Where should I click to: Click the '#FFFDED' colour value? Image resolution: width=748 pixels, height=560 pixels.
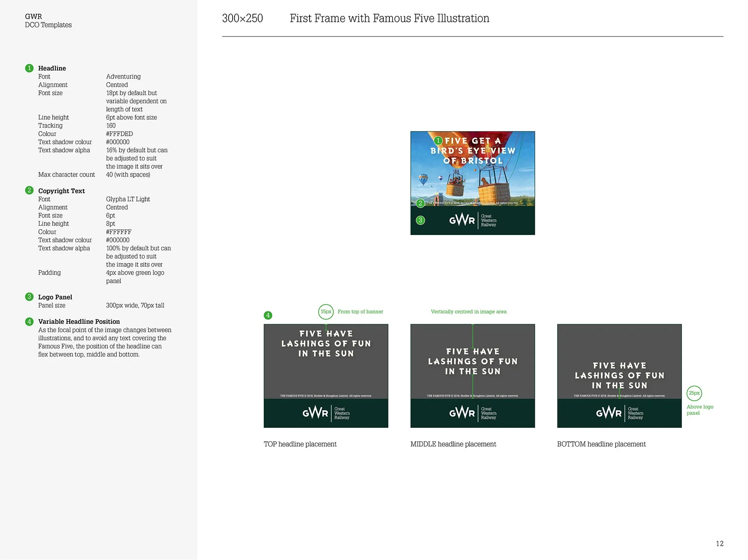(120, 134)
